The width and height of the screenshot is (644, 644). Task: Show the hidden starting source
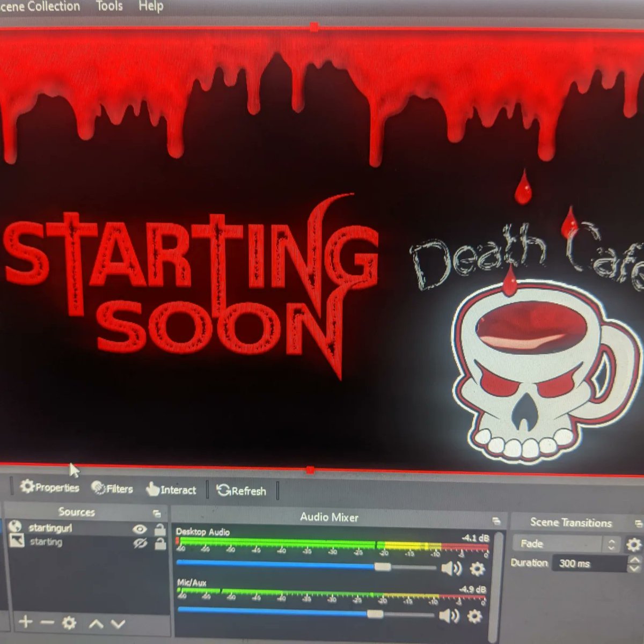(141, 542)
